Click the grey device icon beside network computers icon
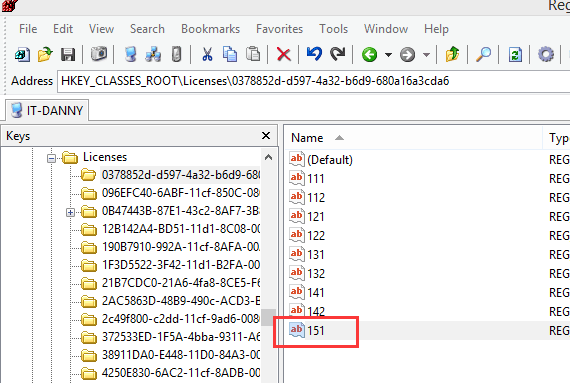Screen dimensions: 570x383 pos(176,55)
